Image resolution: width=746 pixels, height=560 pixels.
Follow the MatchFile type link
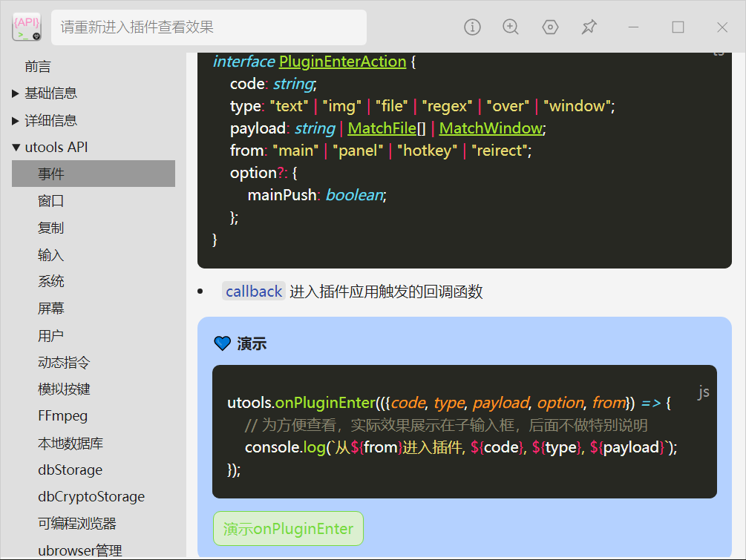tap(382, 128)
